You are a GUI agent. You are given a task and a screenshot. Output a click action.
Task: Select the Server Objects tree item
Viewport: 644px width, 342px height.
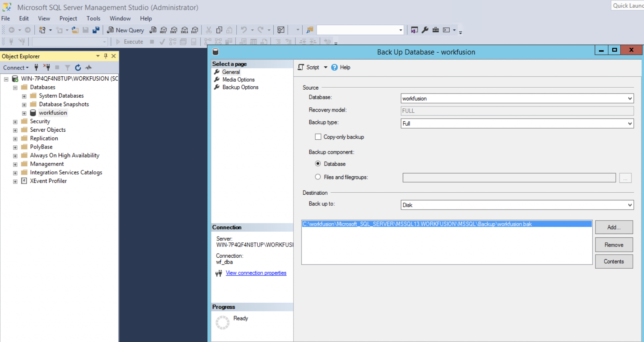click(48, 130)
